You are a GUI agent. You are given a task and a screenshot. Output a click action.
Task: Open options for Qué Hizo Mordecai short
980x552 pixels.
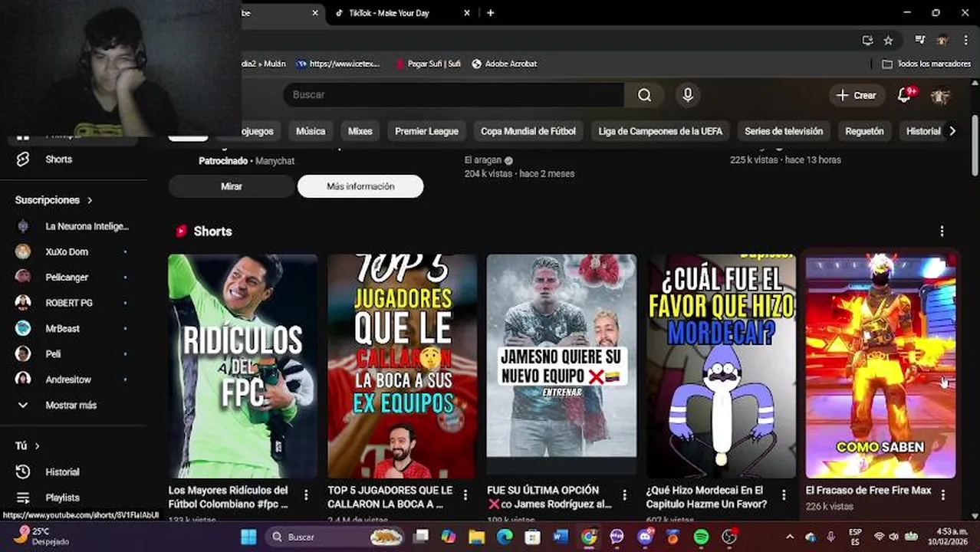click(x=784, y=495)
